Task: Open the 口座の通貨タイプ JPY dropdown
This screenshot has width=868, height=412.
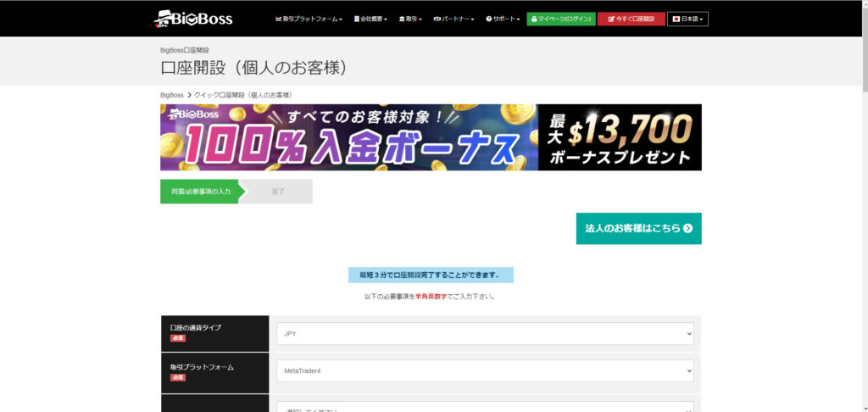Action: tap(485, 334)
